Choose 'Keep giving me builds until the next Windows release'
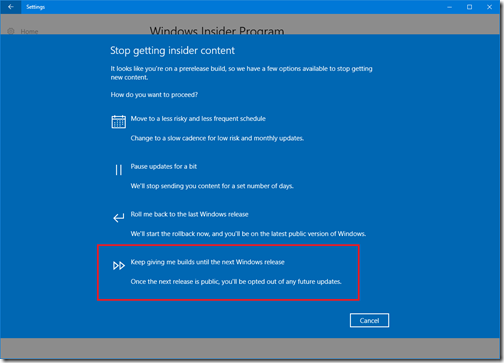The height and width of the screenshot is (363, 504). point(207,262)
